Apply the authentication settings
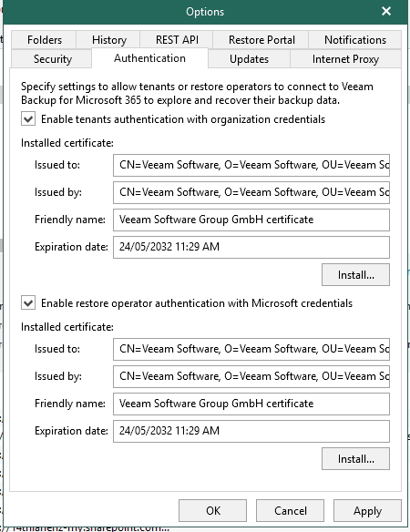Viewport: 410px width, 532px height. pyautogui.click(x=367, y=511)
